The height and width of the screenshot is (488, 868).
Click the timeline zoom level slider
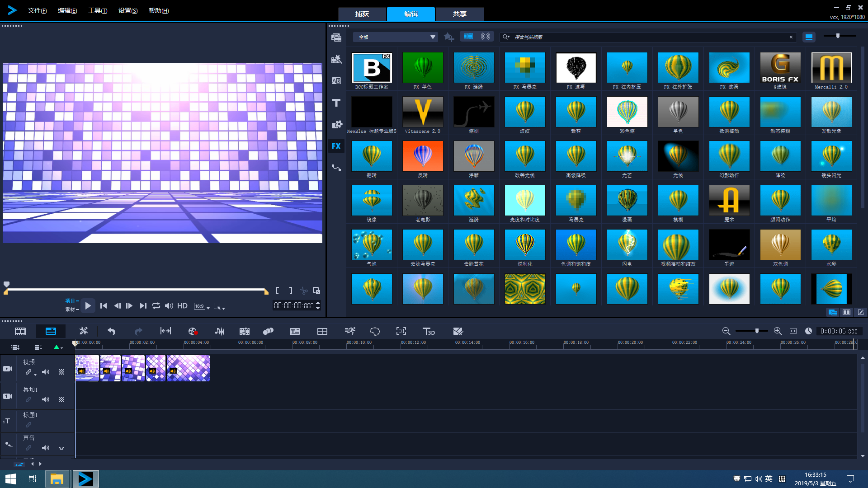(x=756, y=331)
